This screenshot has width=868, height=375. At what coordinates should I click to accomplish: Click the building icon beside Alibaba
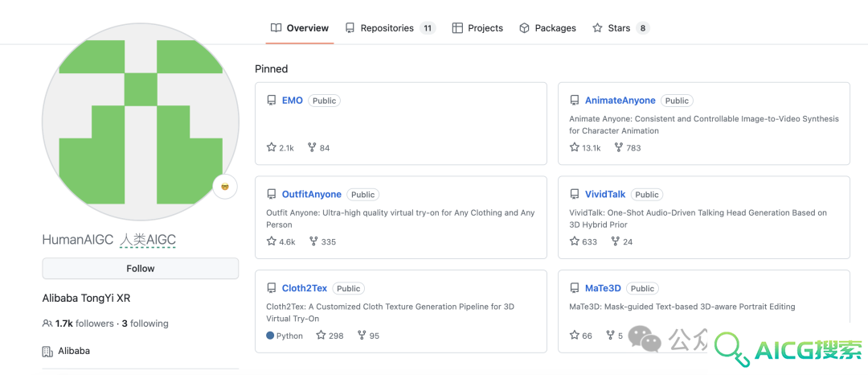[x=47, y=351]
